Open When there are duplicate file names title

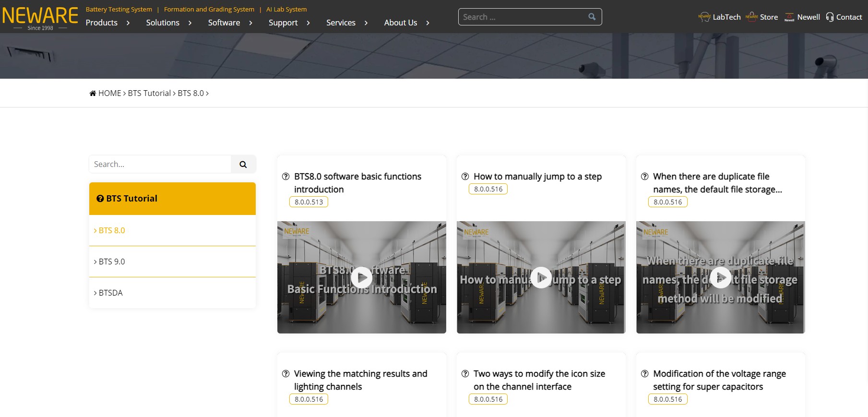[717, 183]
